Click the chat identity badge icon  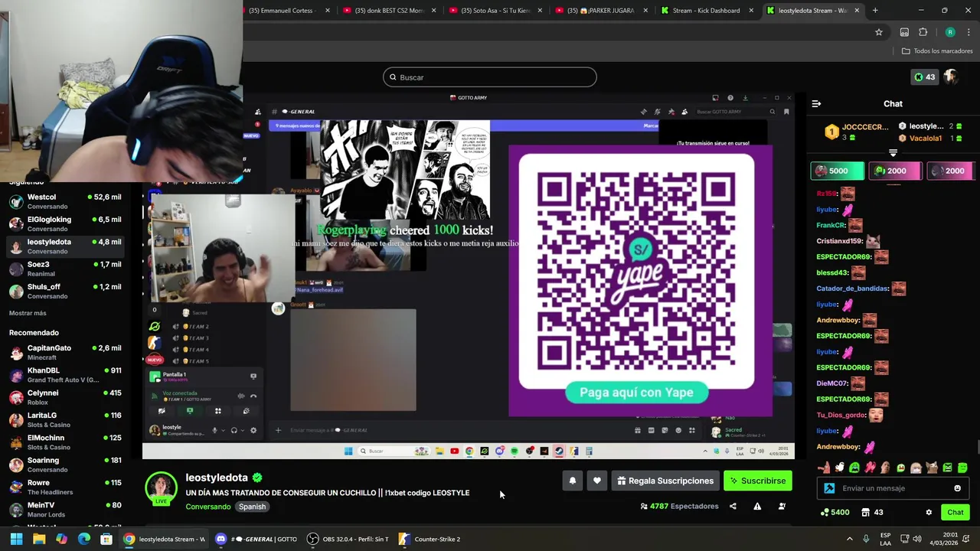click(829, 488)
